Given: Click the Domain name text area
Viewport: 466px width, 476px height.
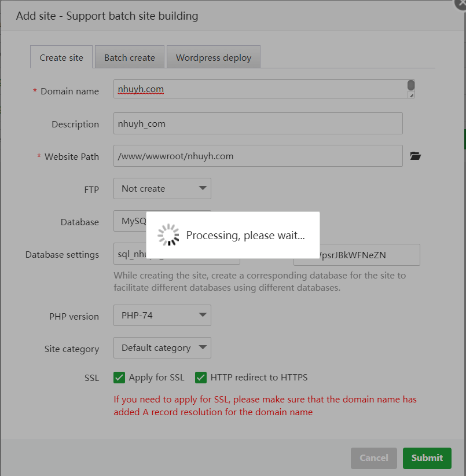Looking at the screenshot, I should click(264, 89).
